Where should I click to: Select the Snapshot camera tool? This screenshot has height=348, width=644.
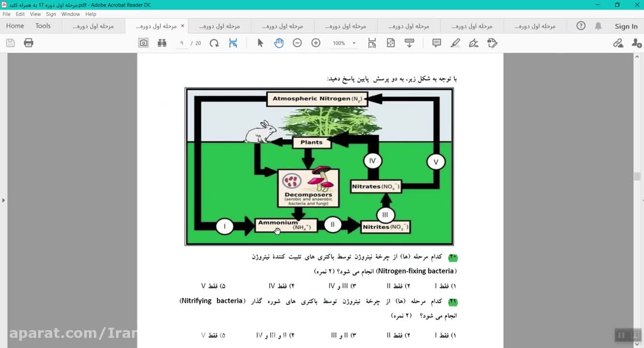point(144,43)
